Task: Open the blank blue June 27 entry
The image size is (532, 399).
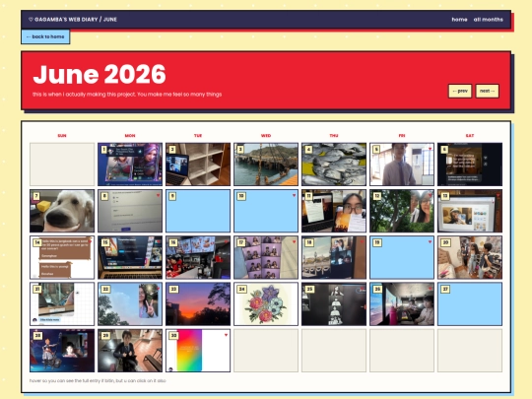Action: pyautogui.click(x=470, y=304)
